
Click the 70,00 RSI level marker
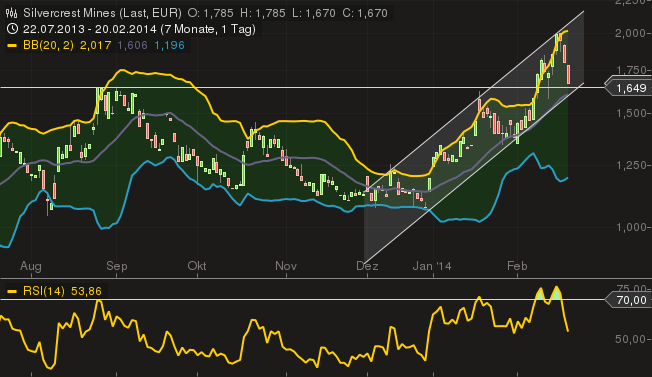click(x=628, y=300)
